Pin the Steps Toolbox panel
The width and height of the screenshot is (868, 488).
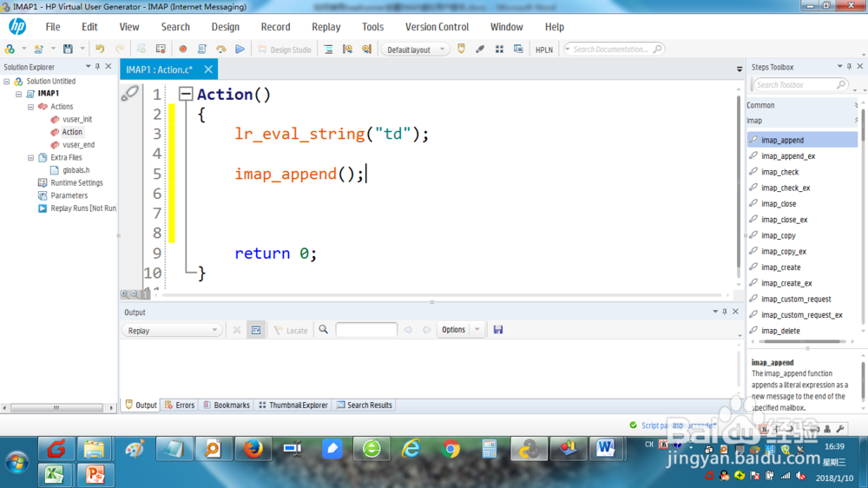click(x=849, y=67)
